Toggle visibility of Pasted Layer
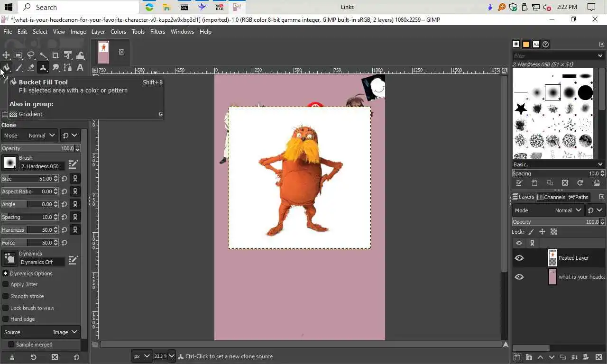Image resolution: width=607 pixels, height=364 pixels. [x=519, y=258]
